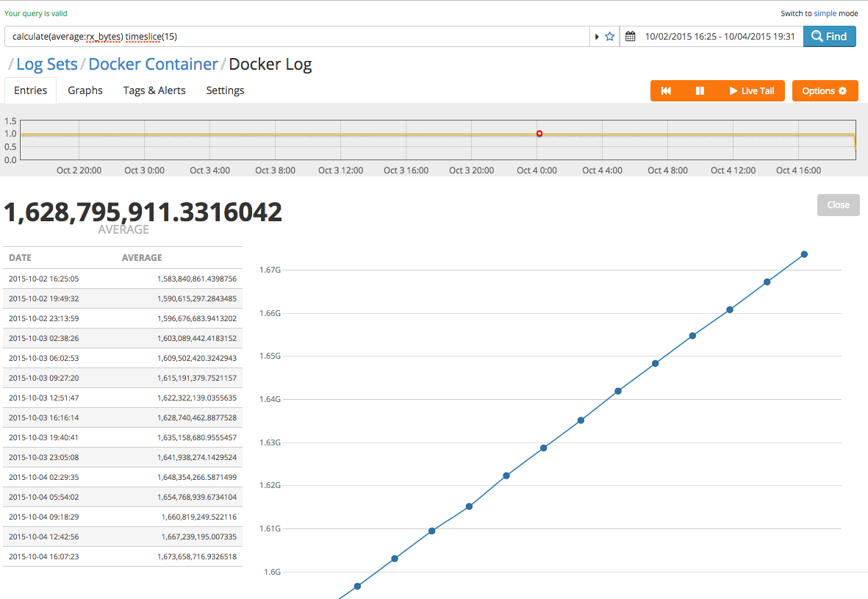Go to Log Sets breadcrumb
868x599 pixels.
[x=47, y=65]
